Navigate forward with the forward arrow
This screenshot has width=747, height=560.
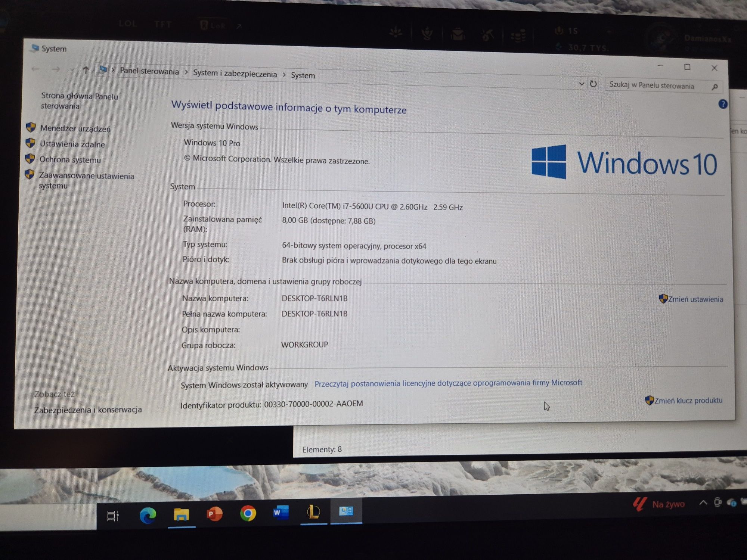pos(56,69)
